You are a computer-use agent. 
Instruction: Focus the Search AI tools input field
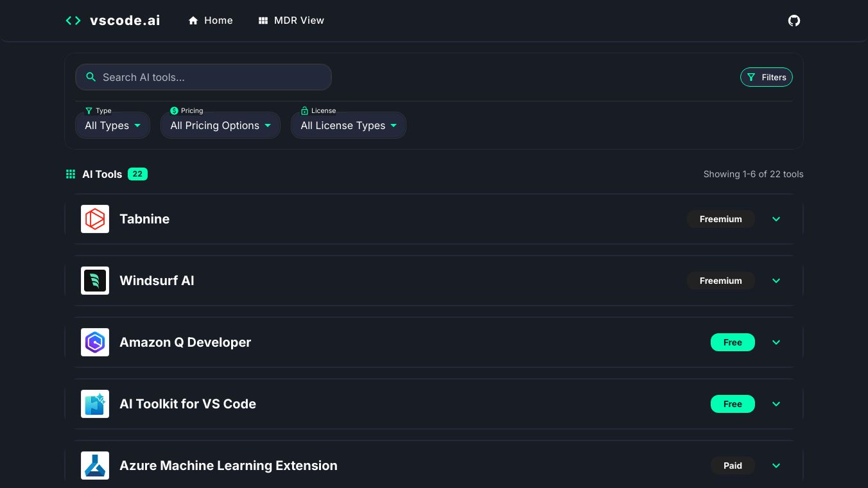tap(204, 77)
